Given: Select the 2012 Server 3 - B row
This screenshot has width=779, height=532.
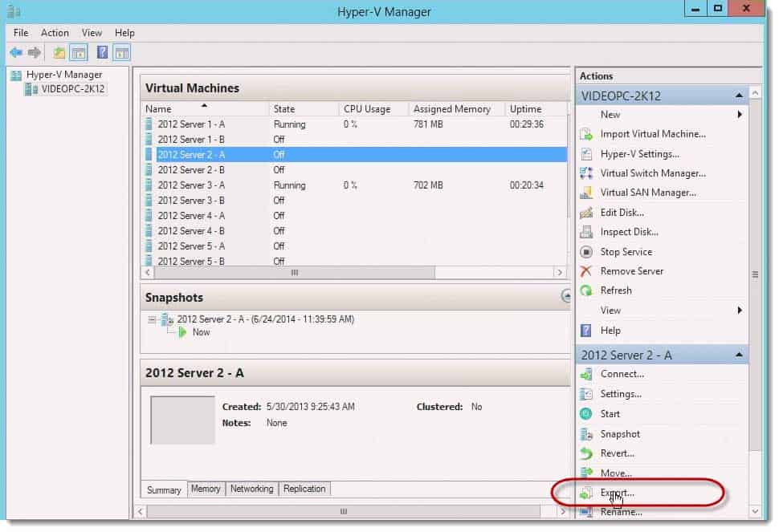Looking at the screenshot, I should [x=355, y=201].
